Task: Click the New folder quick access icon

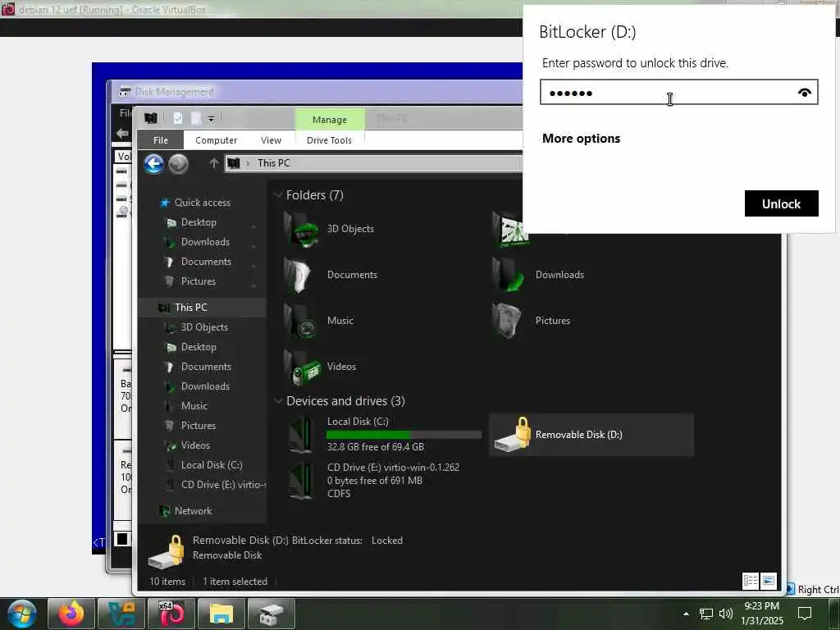Action: point(196,118)
